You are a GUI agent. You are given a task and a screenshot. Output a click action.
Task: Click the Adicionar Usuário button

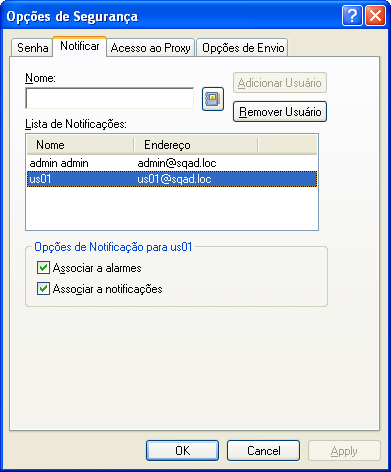tap(280, 83)
